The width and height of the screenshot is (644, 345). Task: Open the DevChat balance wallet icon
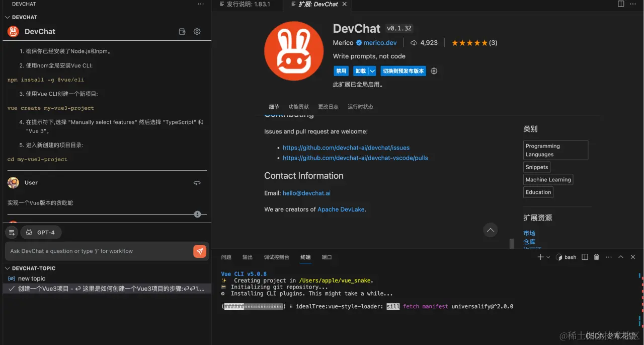[182, 31]
